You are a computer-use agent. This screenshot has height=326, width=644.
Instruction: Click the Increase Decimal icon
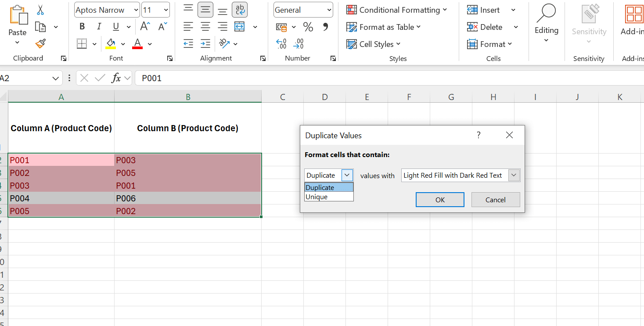pyautogui.click(x=281, y=44)
